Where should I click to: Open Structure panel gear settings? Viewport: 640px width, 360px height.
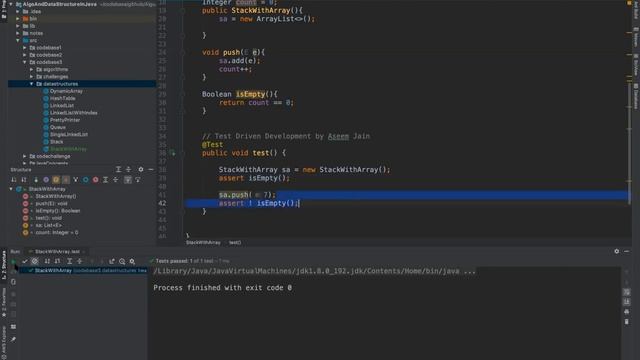[141, 169]
